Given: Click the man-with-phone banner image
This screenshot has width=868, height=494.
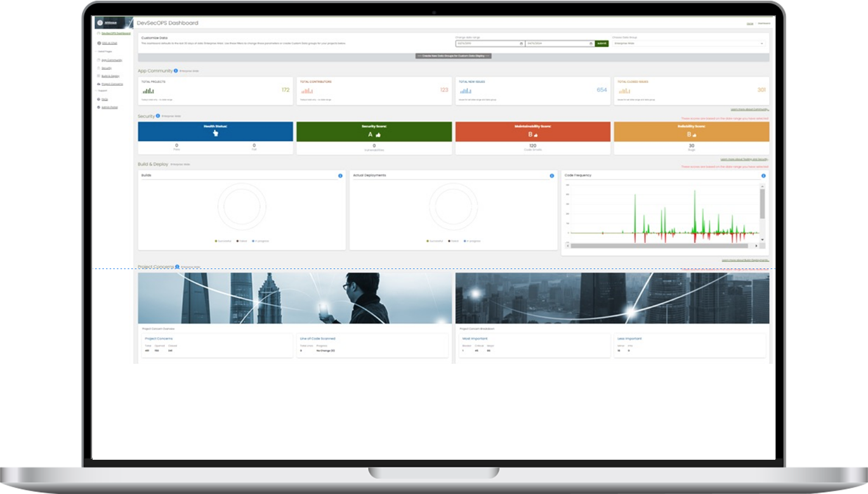Looking at the screenshot, I should point(295,298).
